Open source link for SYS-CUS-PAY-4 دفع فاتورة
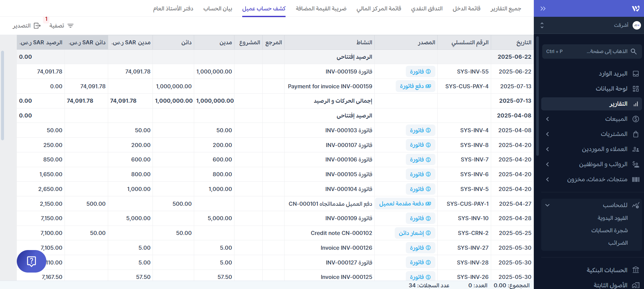644x289 pixels. 415,86
